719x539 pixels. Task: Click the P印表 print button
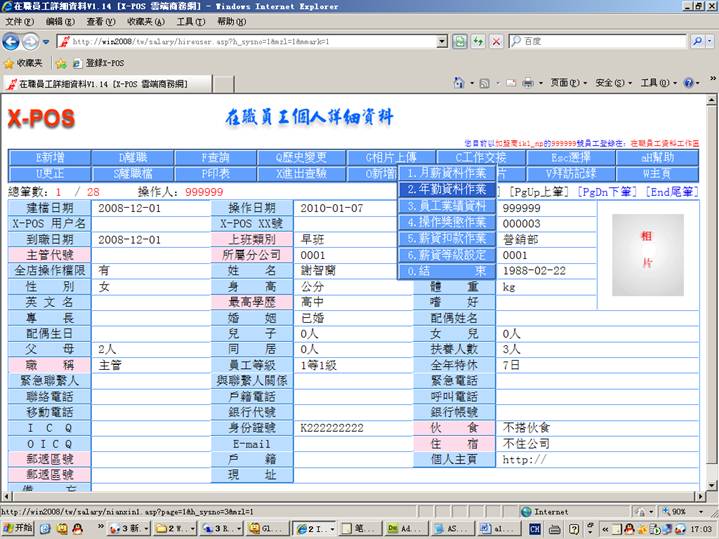216,173
